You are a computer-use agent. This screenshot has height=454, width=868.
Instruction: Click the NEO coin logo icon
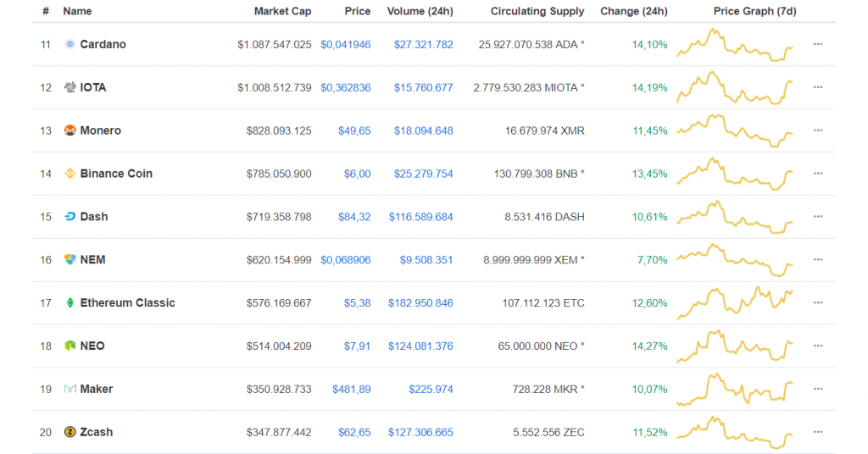(x=70, y=346)
